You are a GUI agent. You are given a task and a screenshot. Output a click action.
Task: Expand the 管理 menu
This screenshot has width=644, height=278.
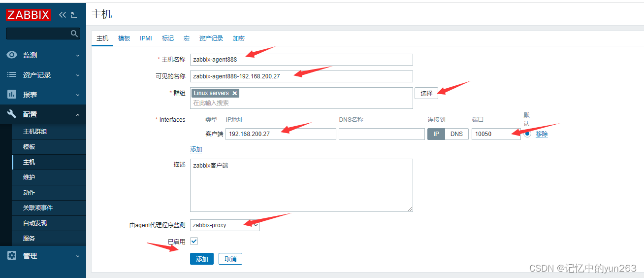tap(77, 256)
